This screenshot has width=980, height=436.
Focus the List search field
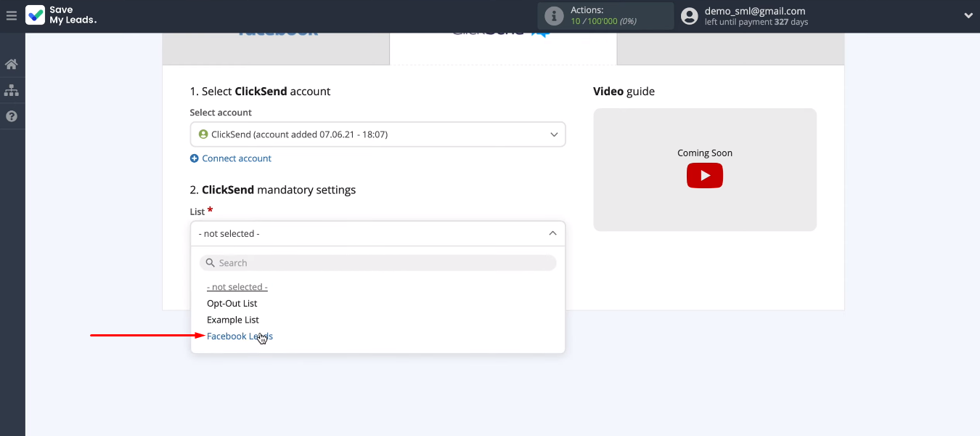[x=377, y=263]
